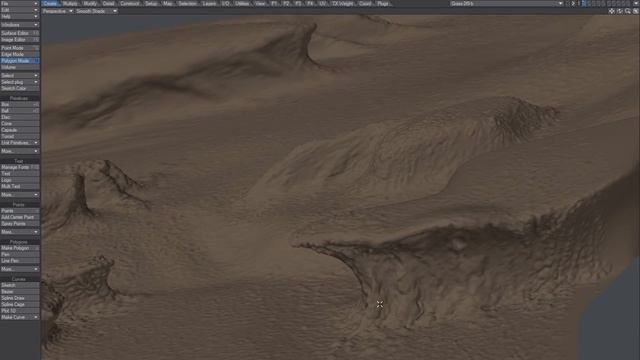Open the Surface Editor

(20, 33)
